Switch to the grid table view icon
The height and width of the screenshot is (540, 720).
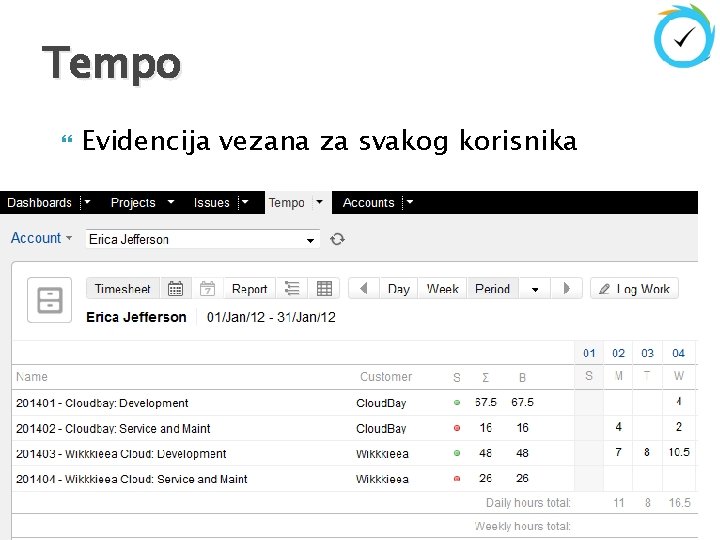[x=324, y=288]
